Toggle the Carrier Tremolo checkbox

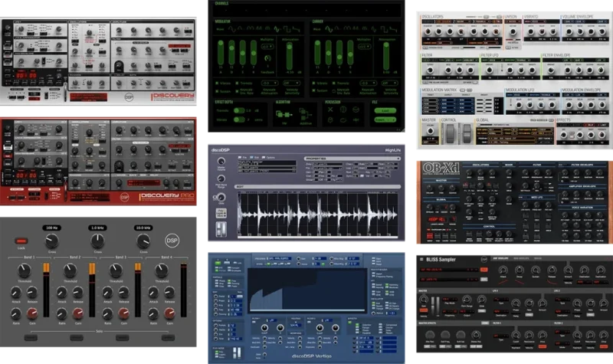[334, 83]
